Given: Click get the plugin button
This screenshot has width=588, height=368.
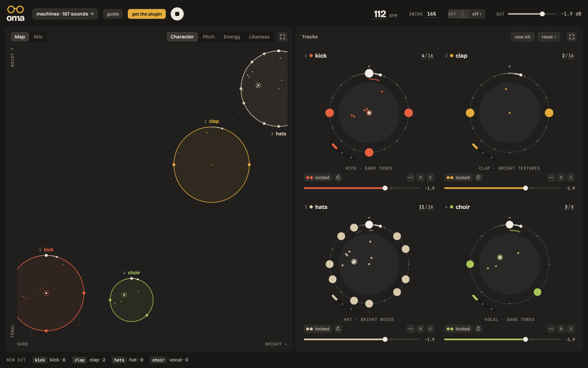Looking at the screenshot, I should 147,14.
